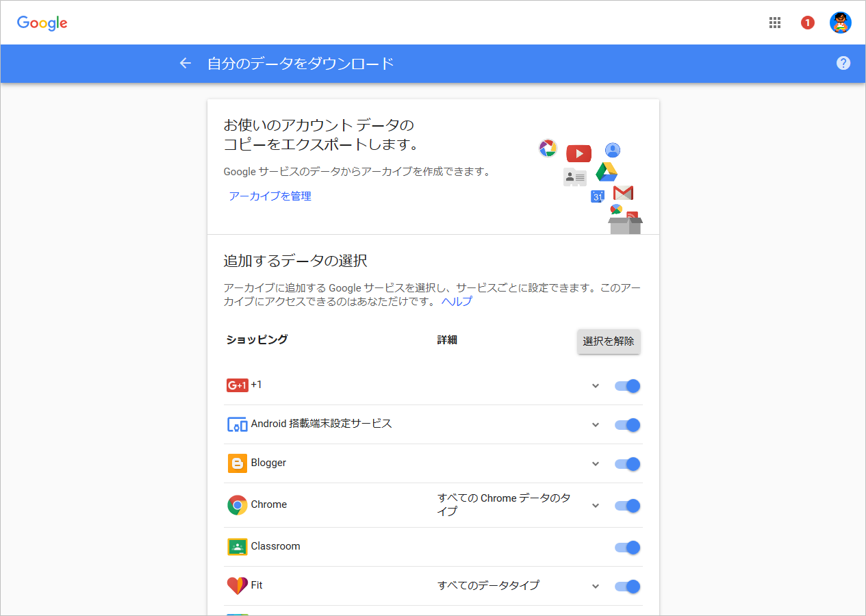Click the G+1 product icon
This screenshot has height=616, width=866.
(237, 385)
